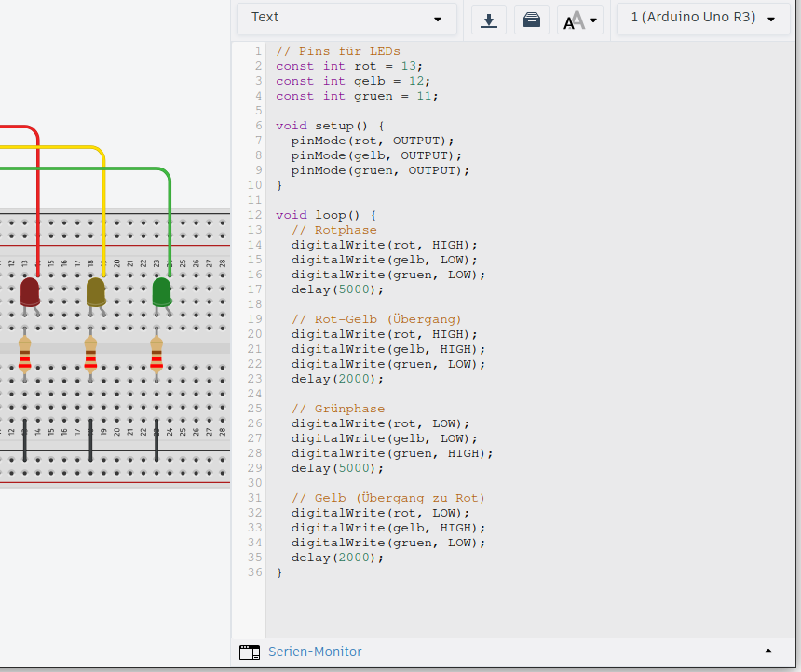Viewport: 801px width, 672px height.
Task: Click 'digitalWrite(rot, LOW);' on line 26
Action: pyautogui.click(x=380, y=423)
